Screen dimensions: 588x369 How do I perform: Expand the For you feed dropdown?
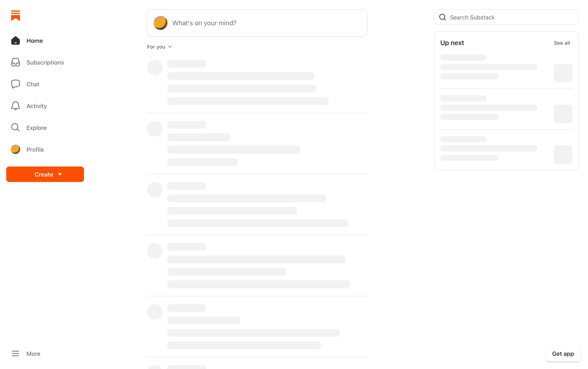(x=156, y=47)
